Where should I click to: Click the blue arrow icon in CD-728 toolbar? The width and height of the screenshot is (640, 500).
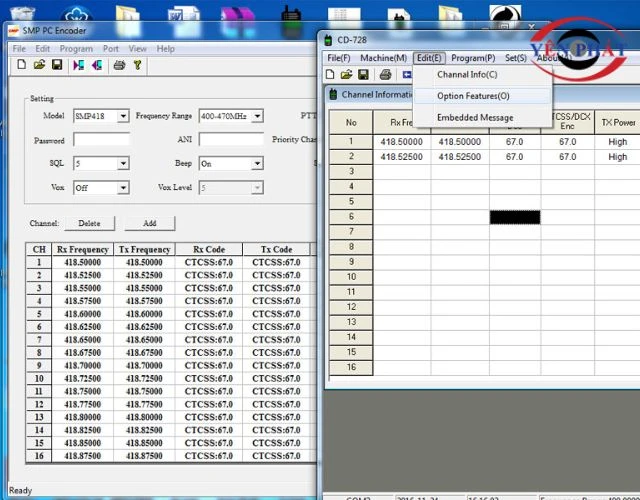coord(407,74)
